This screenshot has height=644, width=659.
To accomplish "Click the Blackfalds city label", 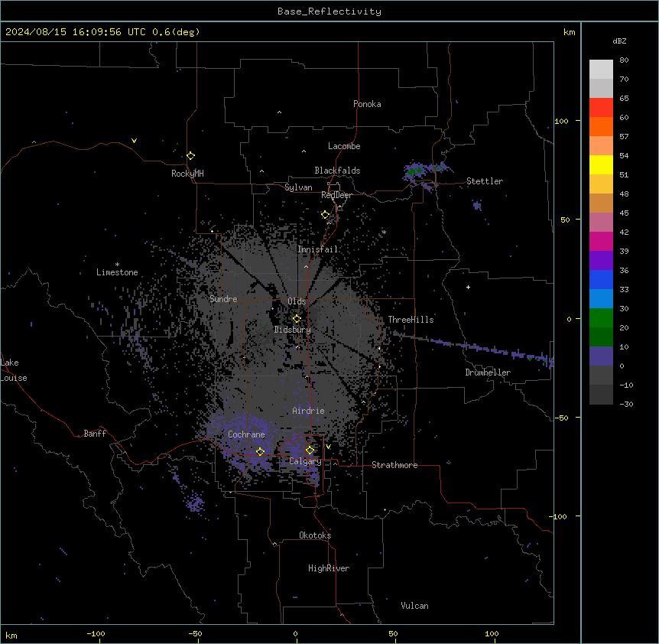I will tap(337, 171).
